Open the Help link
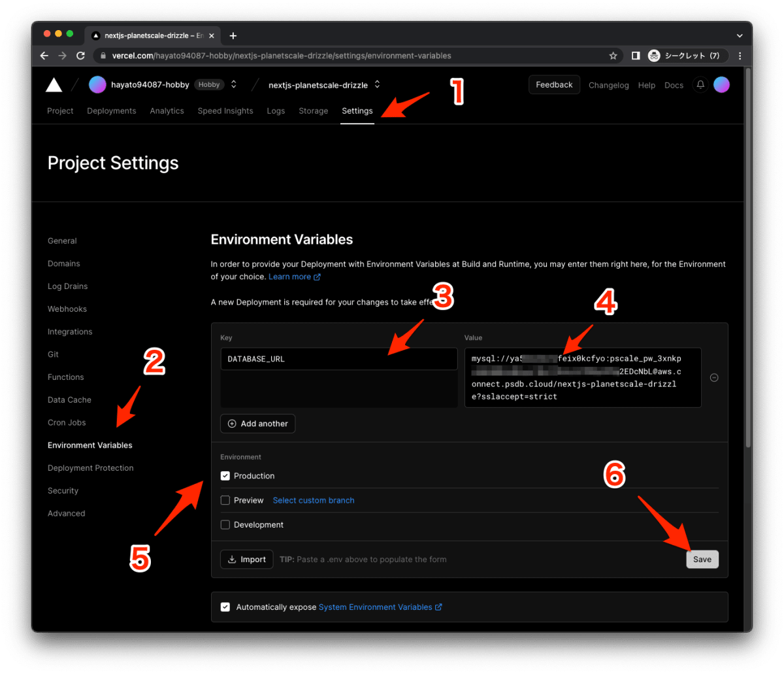 647,85
